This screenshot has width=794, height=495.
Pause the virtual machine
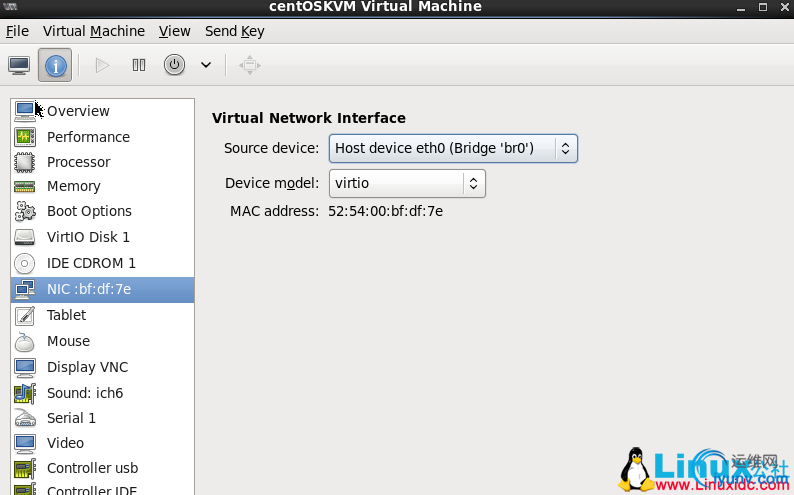[138, 65]
